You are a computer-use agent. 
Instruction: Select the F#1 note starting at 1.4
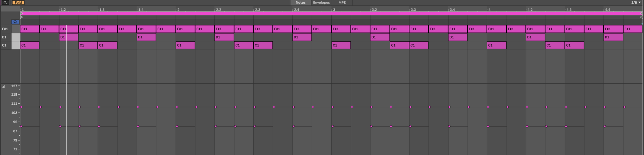click(147, 29)
